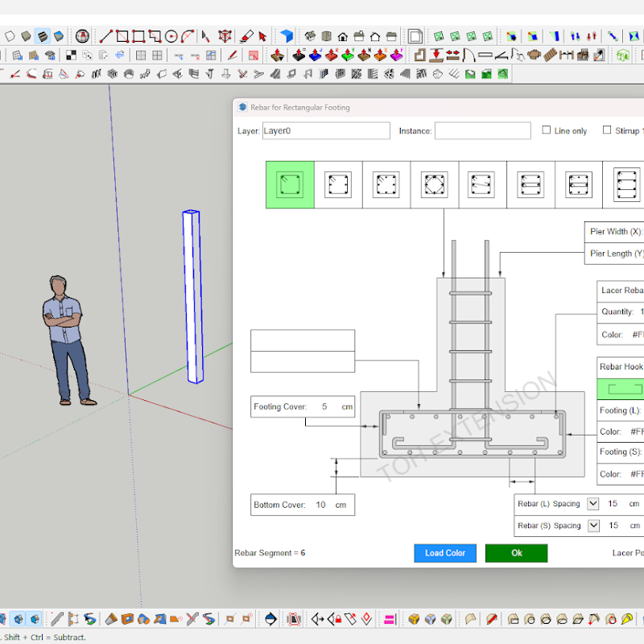Select the seventh stirrup layout thumbnail
This screenshot has height=644, width=644.
[578, 185]
